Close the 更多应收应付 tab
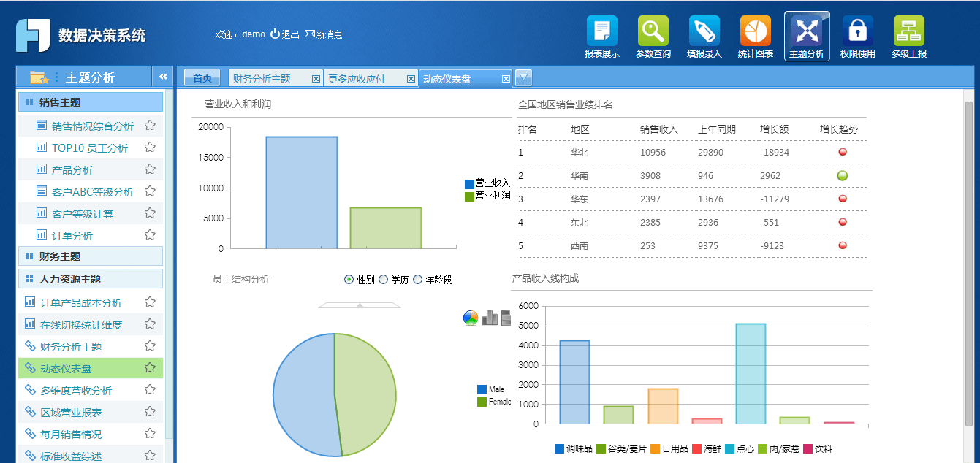The height and width of the screenshot is (463, 980). [x=411, y=79]
